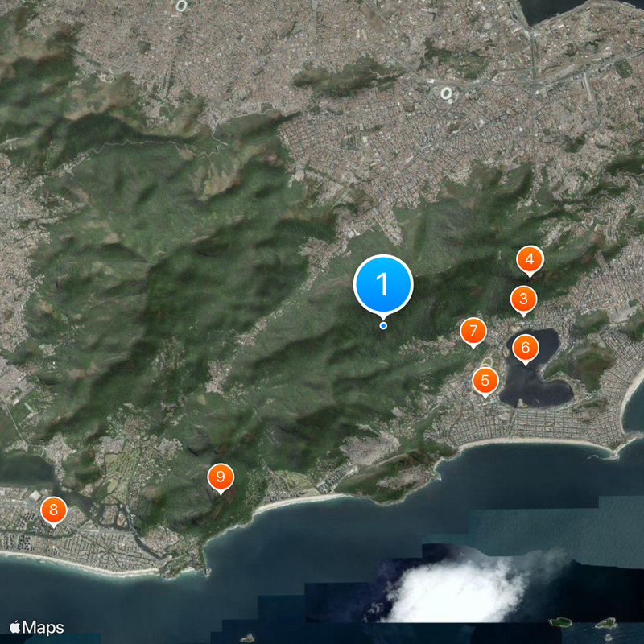
Task: Select orange pin 3 near the lagoon's north shore
Action: [523, 299]
